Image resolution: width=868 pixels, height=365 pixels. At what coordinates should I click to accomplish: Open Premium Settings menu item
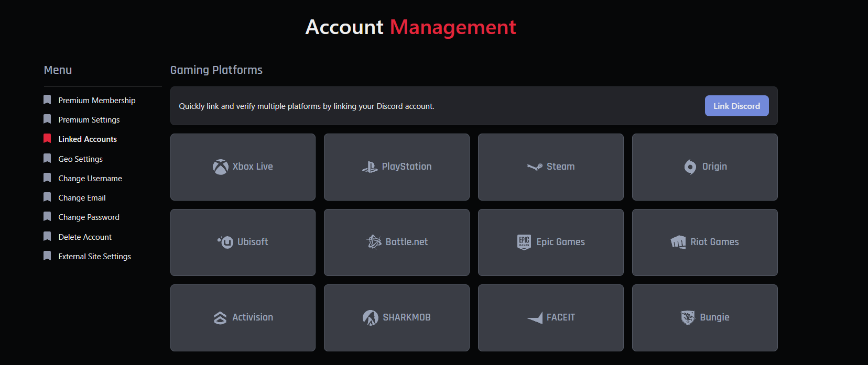point(89,120)
